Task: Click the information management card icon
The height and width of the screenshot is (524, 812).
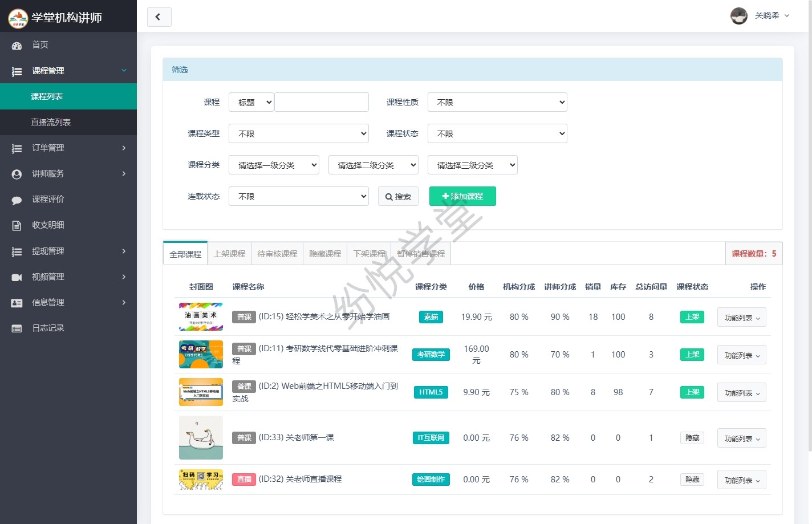Action: click(17, 303)
